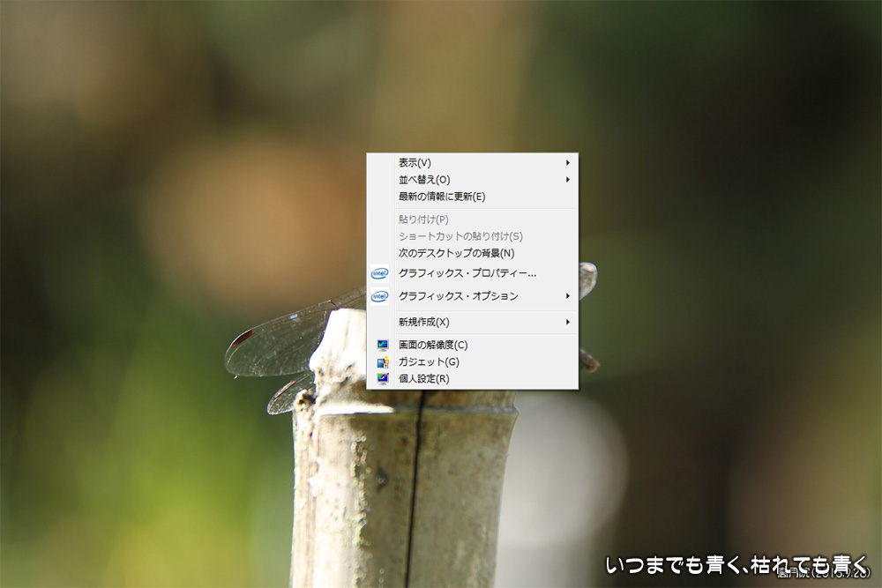This screenshot has height=588, width=882.
Task: Expand the 並べ替え(O) submenu arrow
Action: (568, 180)
